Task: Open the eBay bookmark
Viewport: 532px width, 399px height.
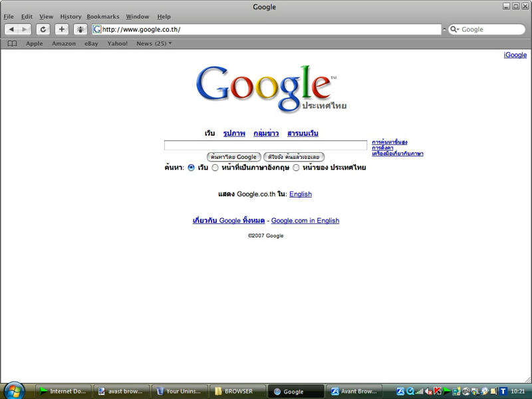Action: (91, 44)
